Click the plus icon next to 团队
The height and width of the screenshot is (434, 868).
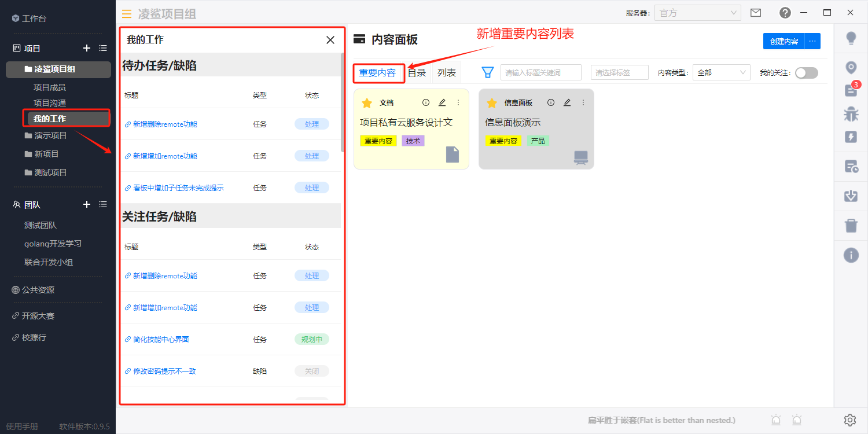87,204
